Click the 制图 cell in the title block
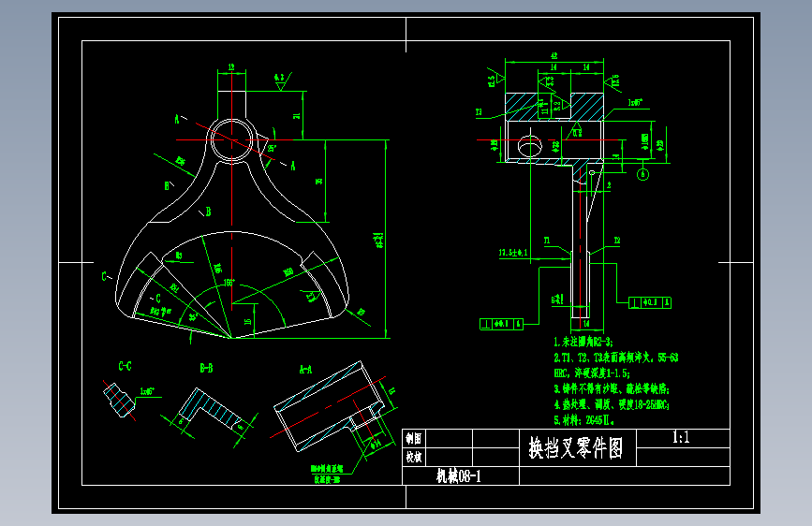 tap(413, 439)
